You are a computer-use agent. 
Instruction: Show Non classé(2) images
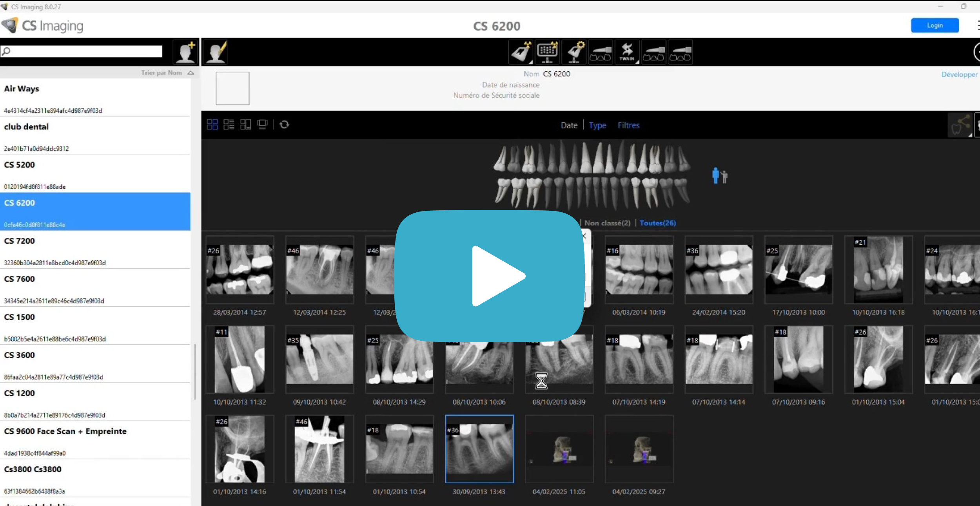(x=607, y=223)
